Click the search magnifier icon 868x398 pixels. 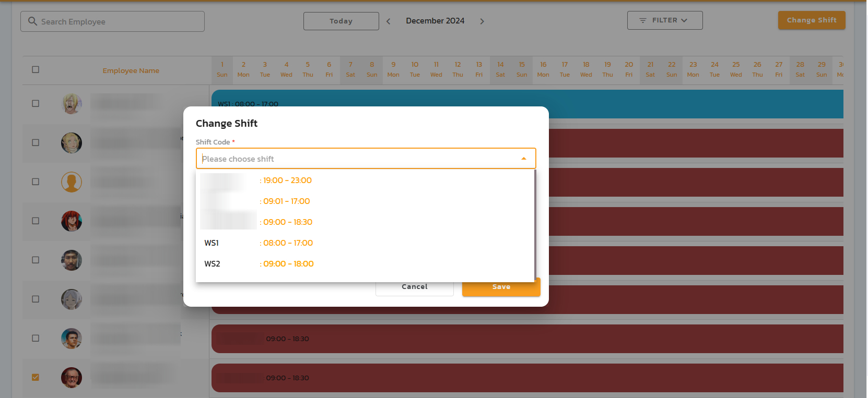[32, 21]
